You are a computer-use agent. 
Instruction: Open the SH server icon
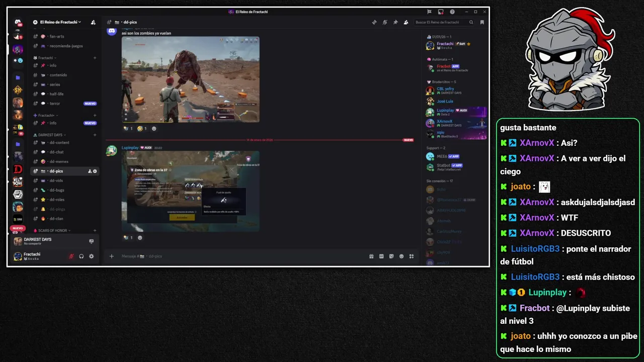[x=18, y=90]
